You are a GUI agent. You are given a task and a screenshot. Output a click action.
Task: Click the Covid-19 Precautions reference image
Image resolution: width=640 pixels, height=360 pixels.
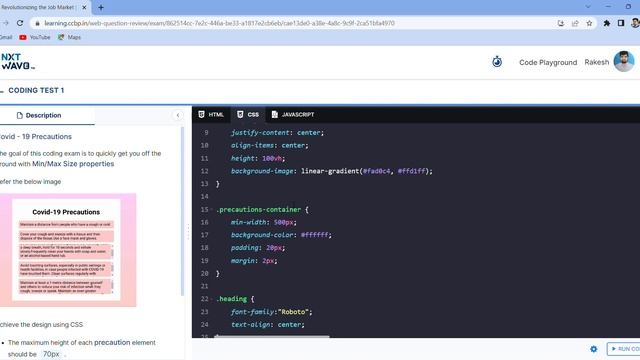pos(68,250)
